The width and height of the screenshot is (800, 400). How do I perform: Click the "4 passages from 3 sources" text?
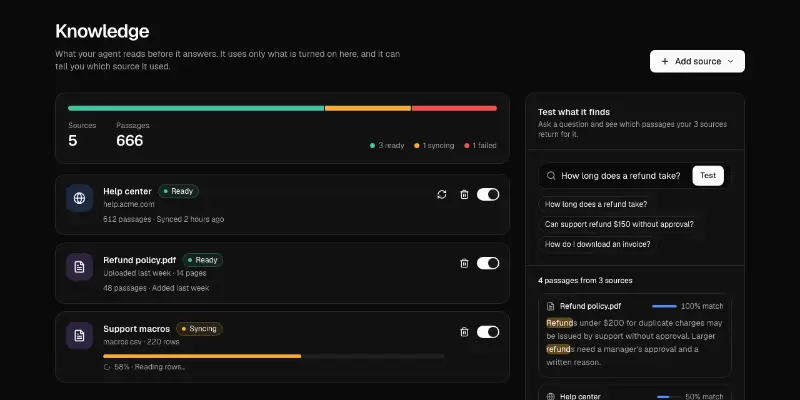(x=585, y=281)
